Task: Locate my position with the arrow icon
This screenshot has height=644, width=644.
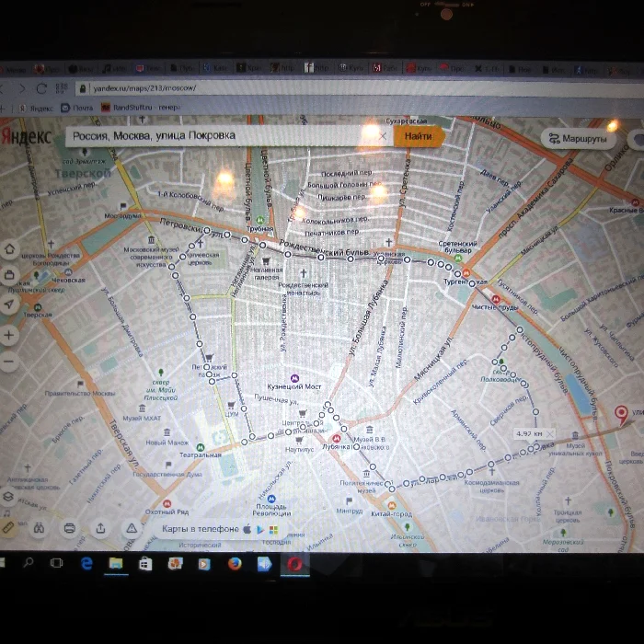Action: coord(9,305)
